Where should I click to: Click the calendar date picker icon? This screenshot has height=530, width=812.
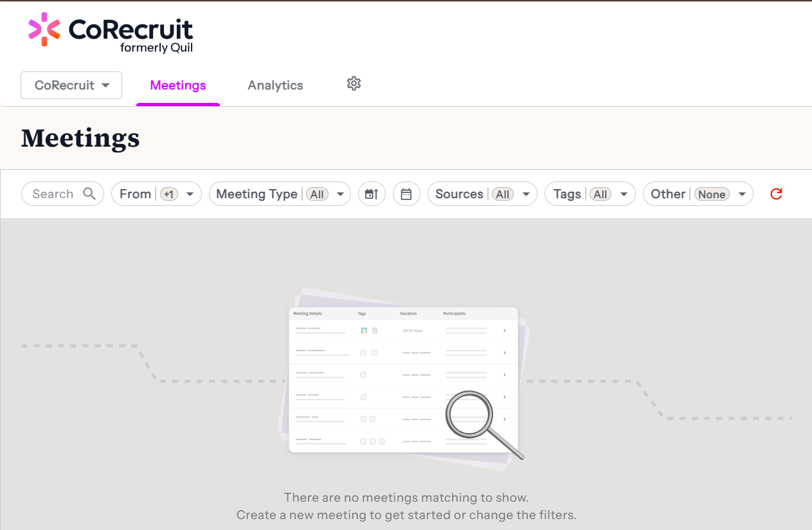pos(406,194)
